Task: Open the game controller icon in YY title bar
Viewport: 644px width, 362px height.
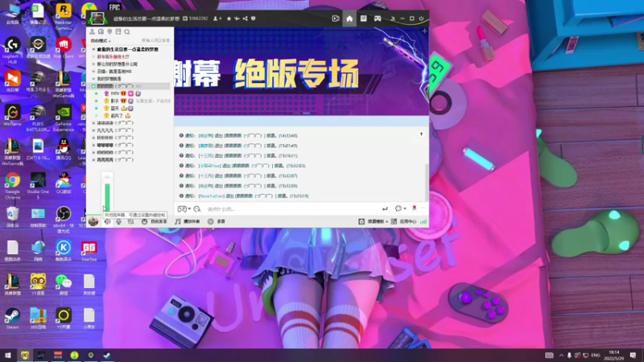Action: [378, 19]
